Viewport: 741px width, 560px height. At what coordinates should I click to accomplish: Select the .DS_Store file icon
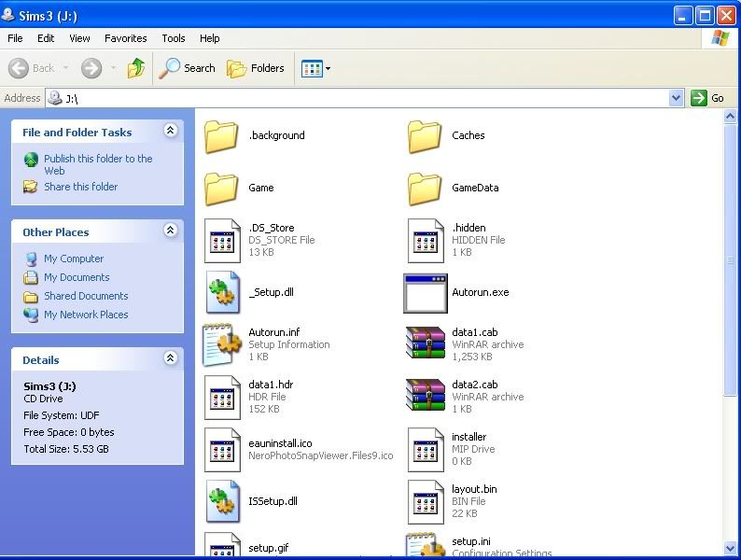[x=222, y=241]
